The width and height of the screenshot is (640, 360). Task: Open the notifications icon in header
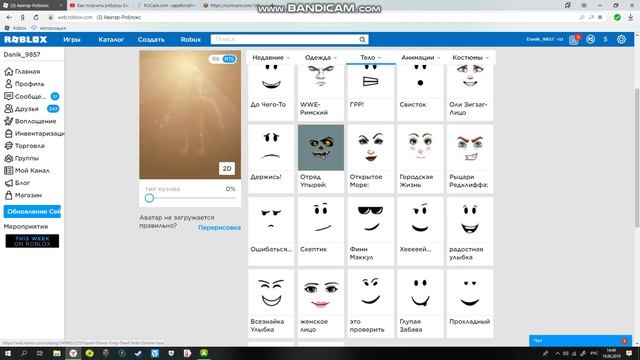574,40
